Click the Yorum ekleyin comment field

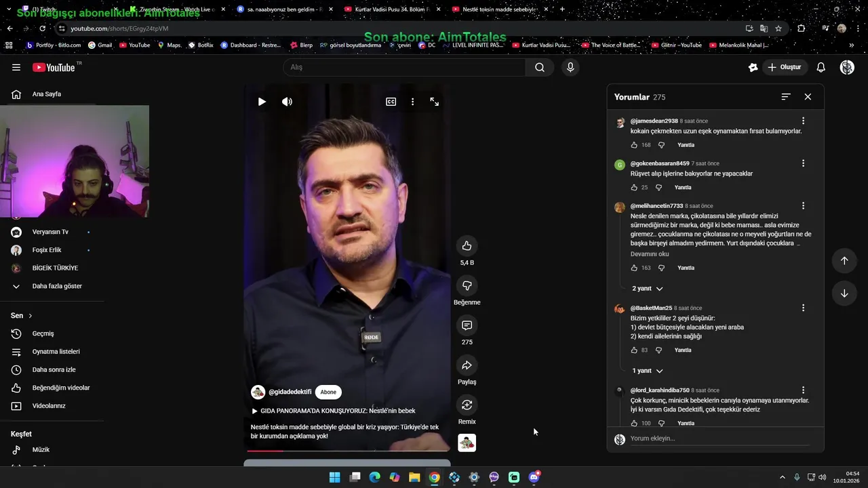click(x=719, y=439)
